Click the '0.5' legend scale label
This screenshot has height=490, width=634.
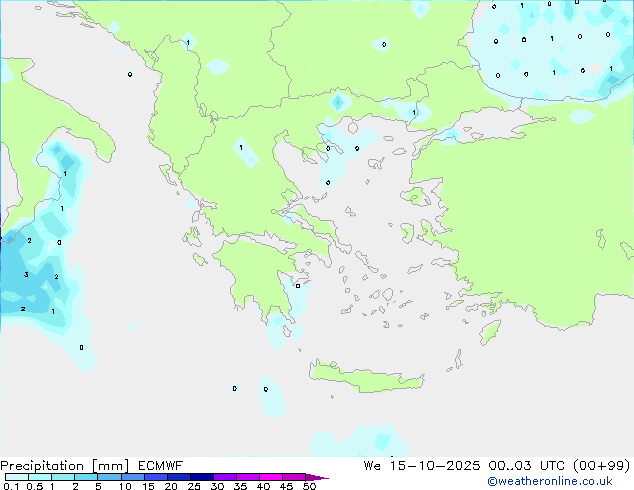click(x=34, y=486)
